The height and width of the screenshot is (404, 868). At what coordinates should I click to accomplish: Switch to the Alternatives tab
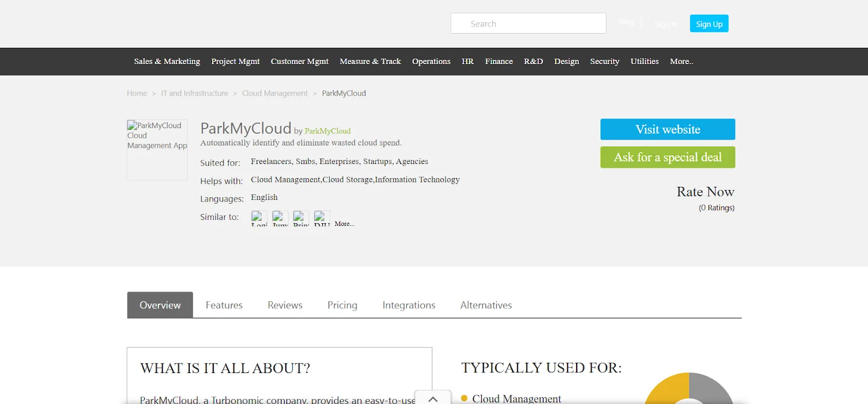click(486, 305)
